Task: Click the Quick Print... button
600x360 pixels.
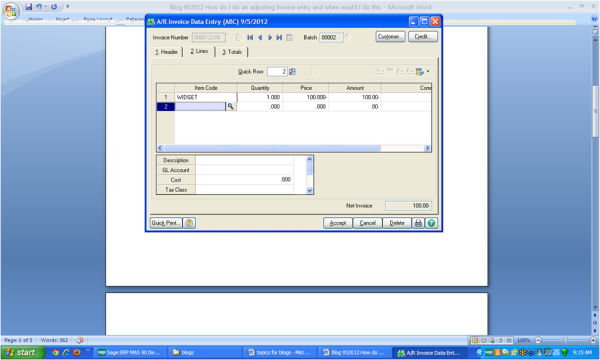Action: [x=166, y=223]
